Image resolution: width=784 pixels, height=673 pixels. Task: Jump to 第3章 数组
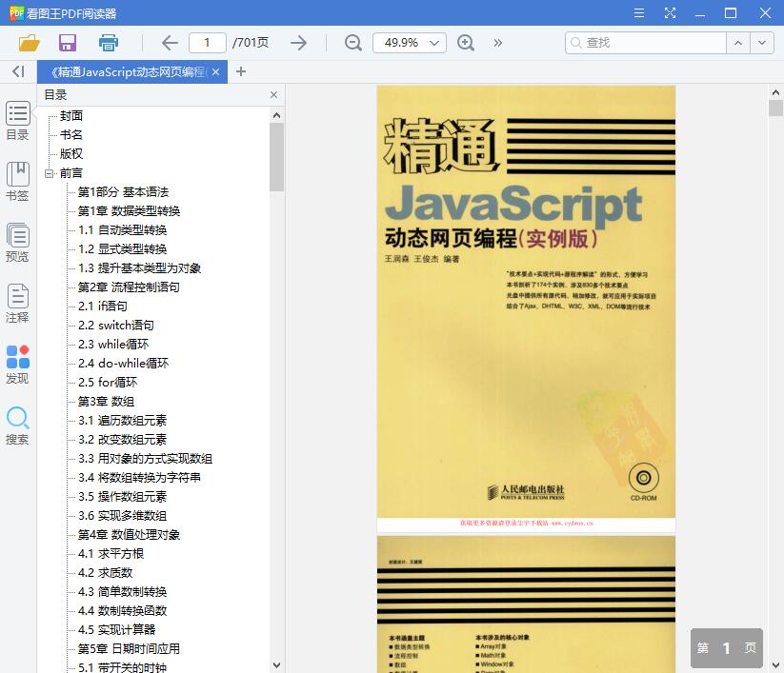pos(106,402)
